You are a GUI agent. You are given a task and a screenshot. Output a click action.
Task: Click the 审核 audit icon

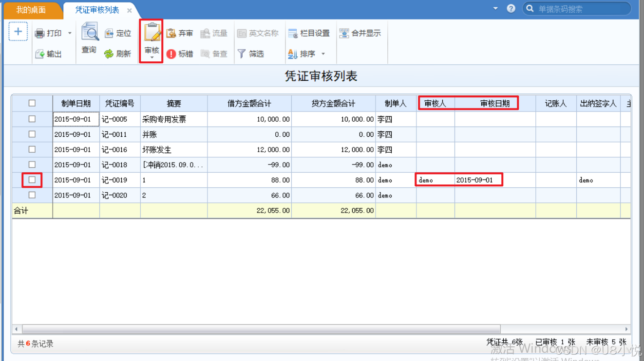click(x=152, y=33)
